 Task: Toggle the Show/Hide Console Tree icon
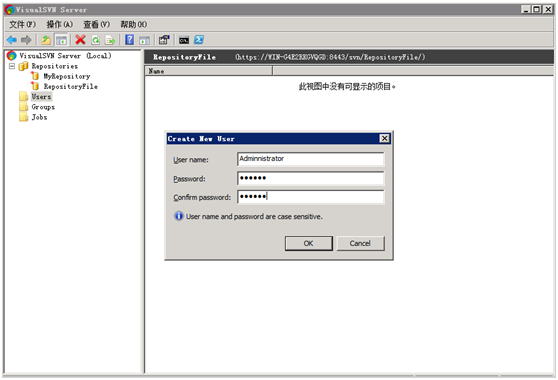point(61,40)
